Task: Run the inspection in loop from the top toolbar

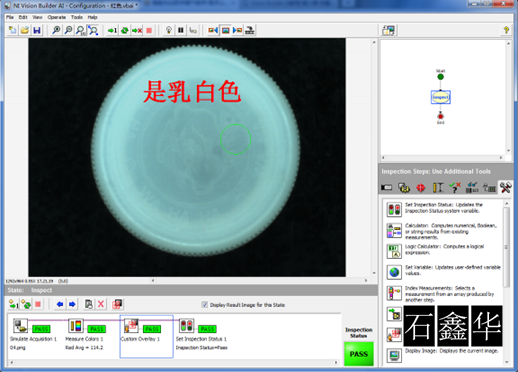Action: (125, 30)
